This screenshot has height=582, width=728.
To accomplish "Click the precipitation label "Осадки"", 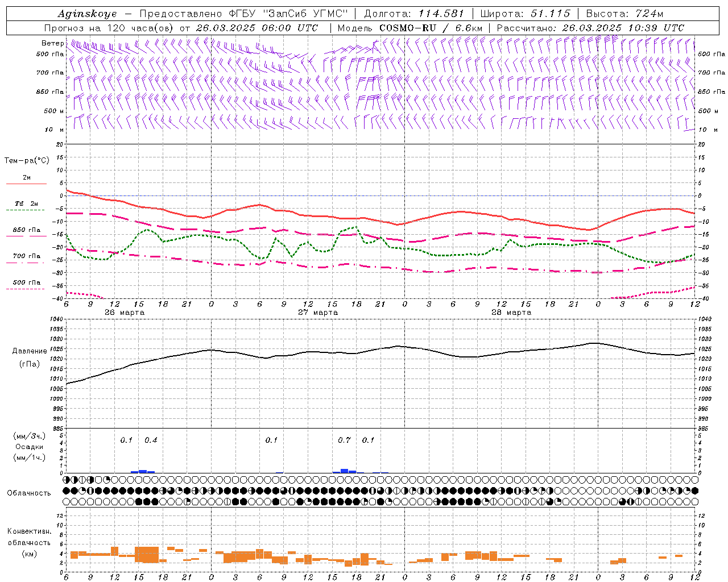I will (x=30, y=447).
